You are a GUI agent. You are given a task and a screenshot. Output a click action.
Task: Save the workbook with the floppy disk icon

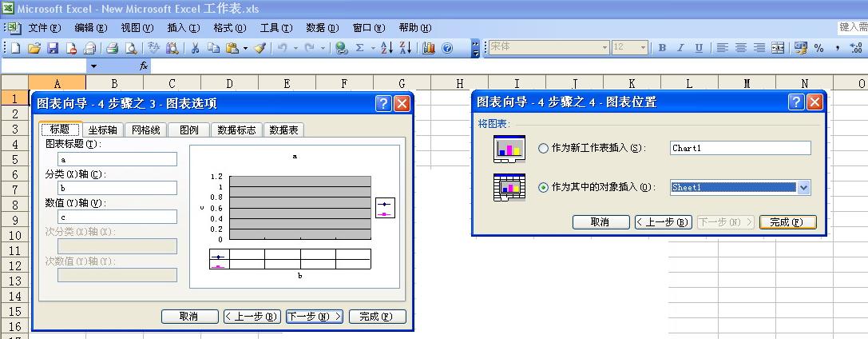[53, 48]
